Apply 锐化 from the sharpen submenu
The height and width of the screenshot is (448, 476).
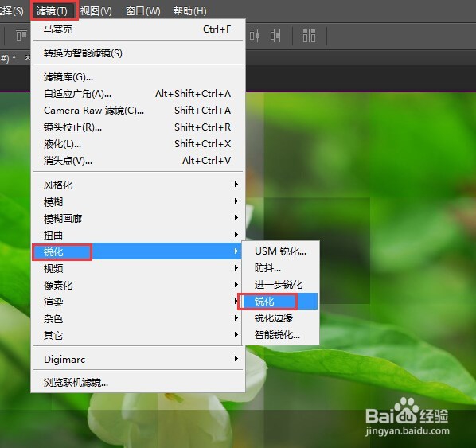coord(280,302)
